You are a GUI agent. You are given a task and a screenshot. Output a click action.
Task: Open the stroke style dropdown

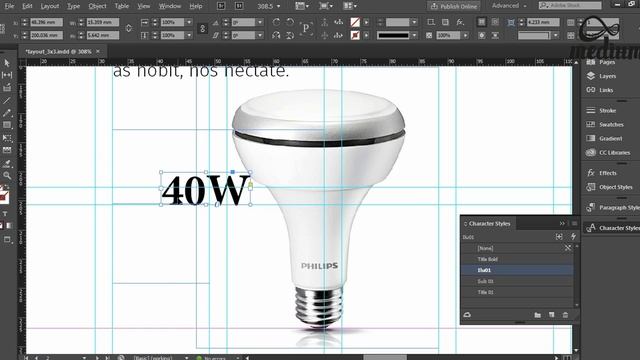414,36
